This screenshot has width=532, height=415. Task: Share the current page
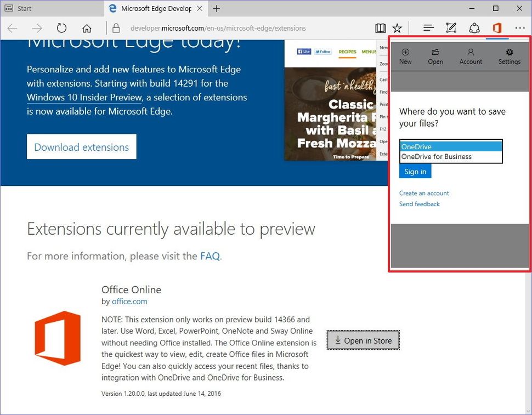coord(474,27)
